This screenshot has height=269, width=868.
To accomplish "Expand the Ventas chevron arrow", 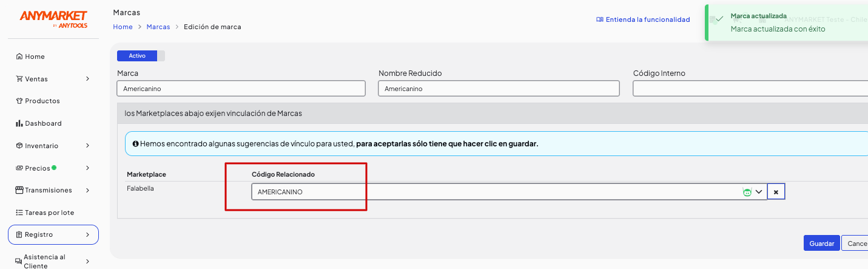I will 88,79.
